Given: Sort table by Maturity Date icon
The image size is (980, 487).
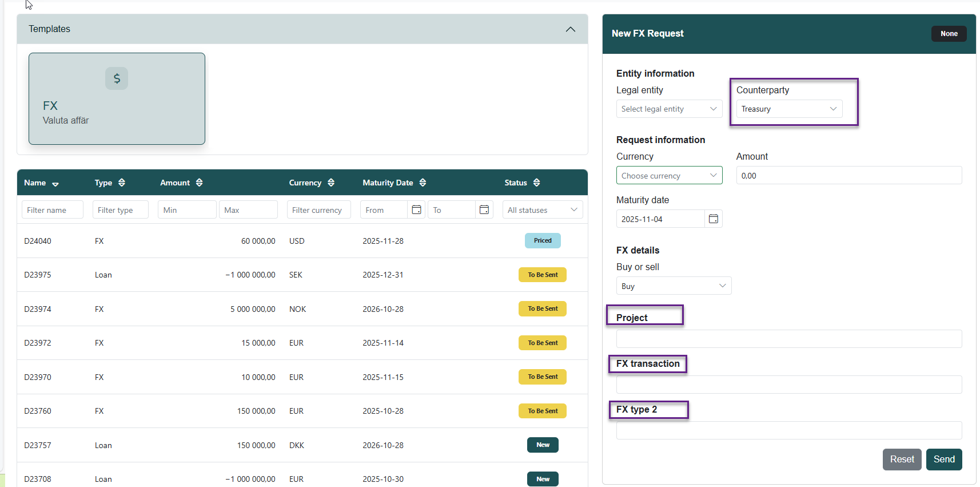Looking at the screenshot, I should 423,183.
